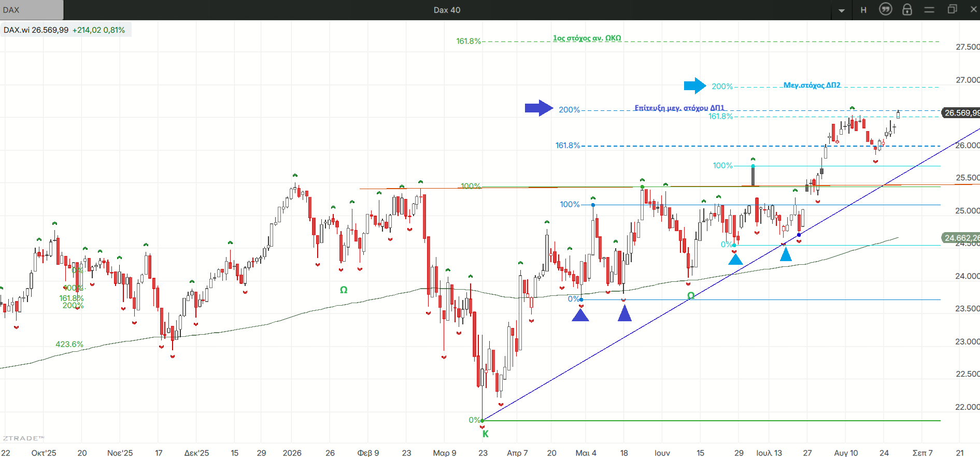Click the blue 100% Fibonacci label
The width and height of the screenshot is (980, 457).
(570, 205)
